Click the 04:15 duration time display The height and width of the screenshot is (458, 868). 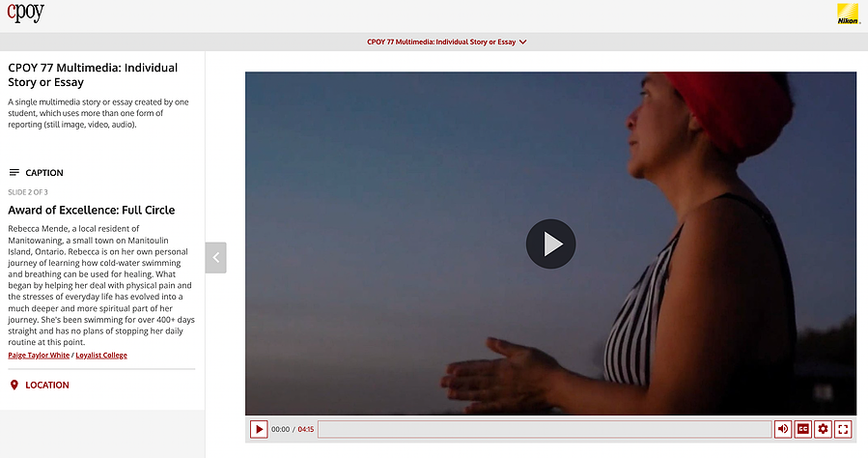(305, 429)
